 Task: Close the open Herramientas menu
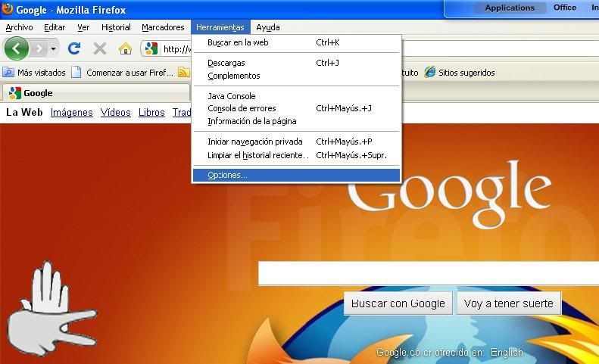(220, 27)
